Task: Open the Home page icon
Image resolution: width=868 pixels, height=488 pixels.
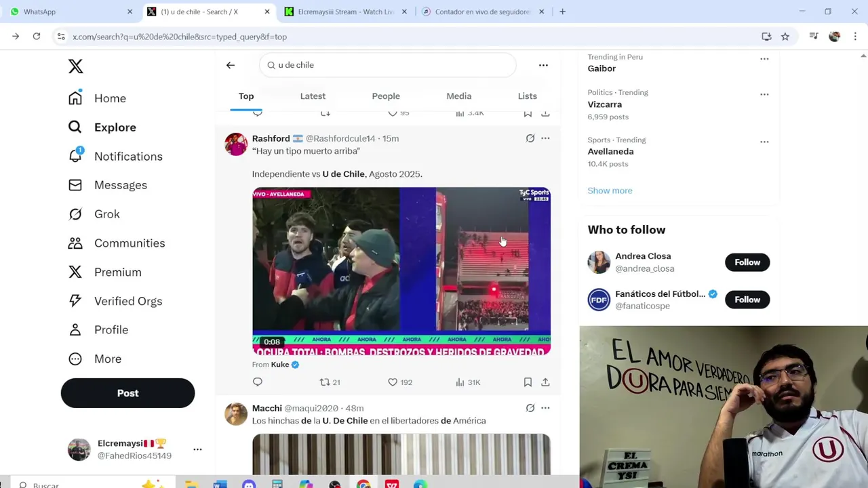Action: click(x=75, y=98)
